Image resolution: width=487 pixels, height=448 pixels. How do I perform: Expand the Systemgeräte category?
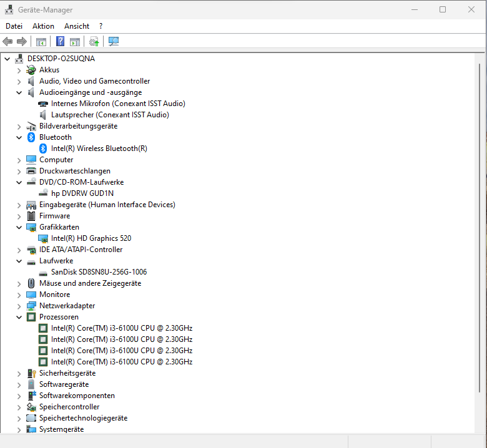19,430
